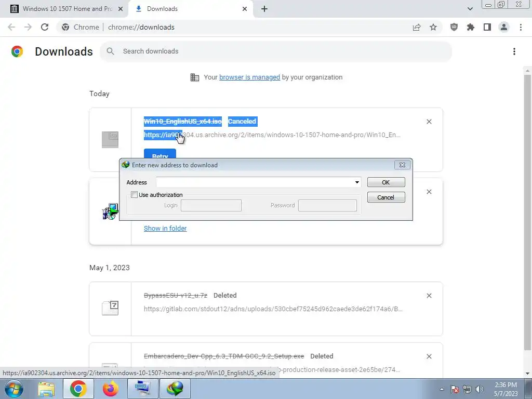
Task: Click the installer icon of second download
Action: pos(110,211)
